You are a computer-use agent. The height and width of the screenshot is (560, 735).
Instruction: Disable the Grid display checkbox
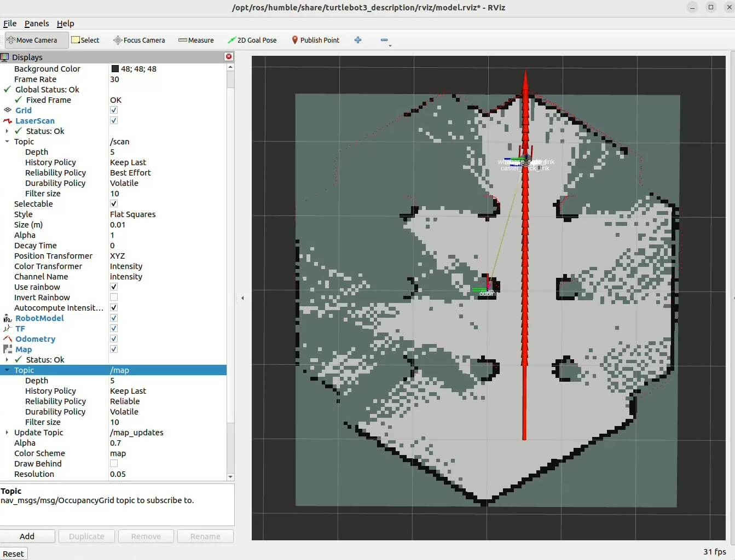(114, 110)
